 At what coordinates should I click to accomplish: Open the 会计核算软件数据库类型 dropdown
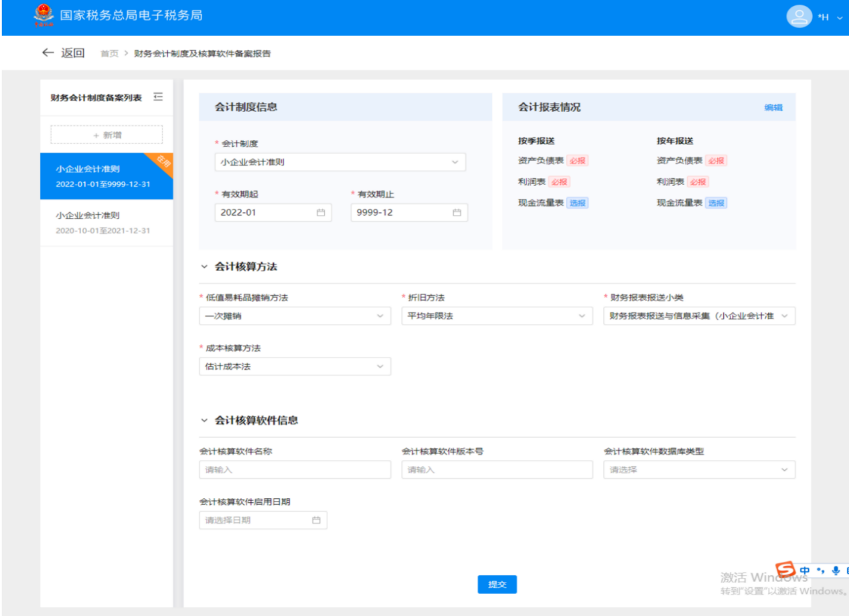click(700, 469)
